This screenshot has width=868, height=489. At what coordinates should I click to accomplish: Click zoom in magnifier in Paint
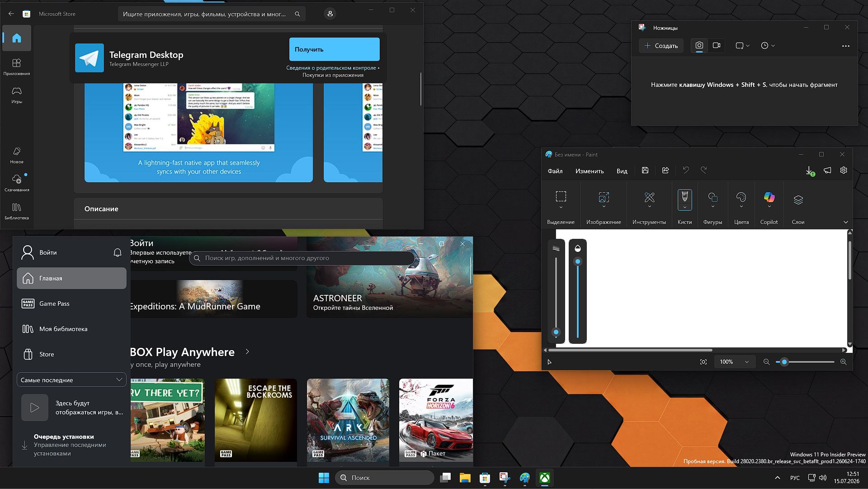click(x=843, y=362)
